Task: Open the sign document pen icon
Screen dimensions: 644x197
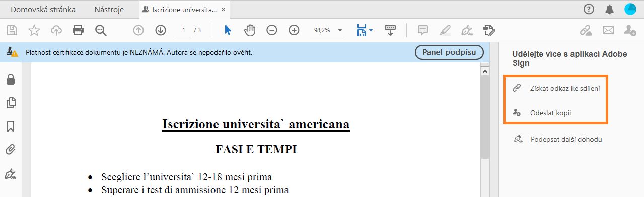Action: tap(467, 30)
